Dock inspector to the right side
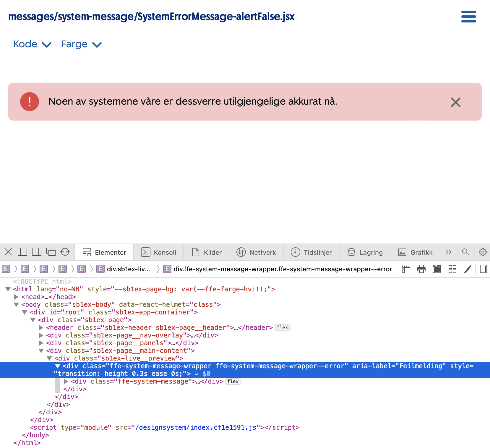The width and height of the screenshot is (490, 448). point(37,252)
